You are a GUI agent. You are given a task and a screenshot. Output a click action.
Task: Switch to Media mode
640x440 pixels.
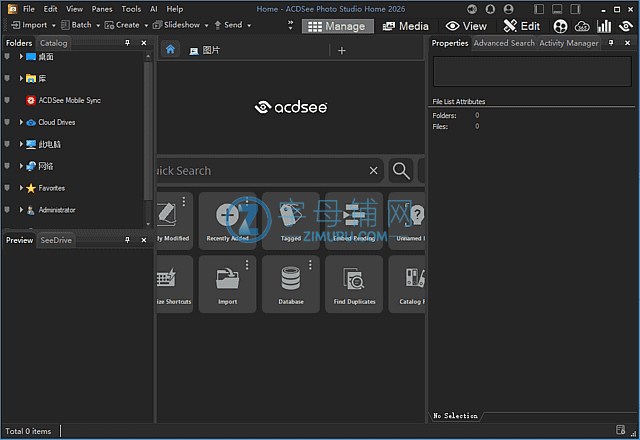point(405,26)
